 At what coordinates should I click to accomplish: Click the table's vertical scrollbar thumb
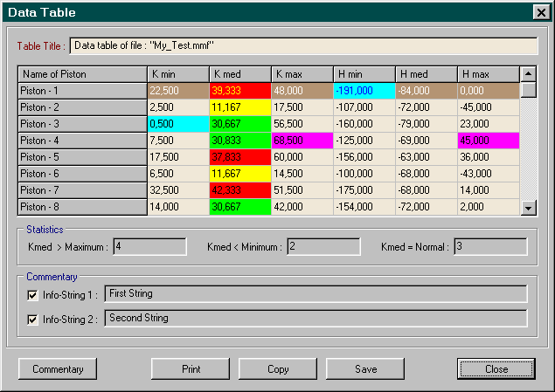[x=528, y=89]
